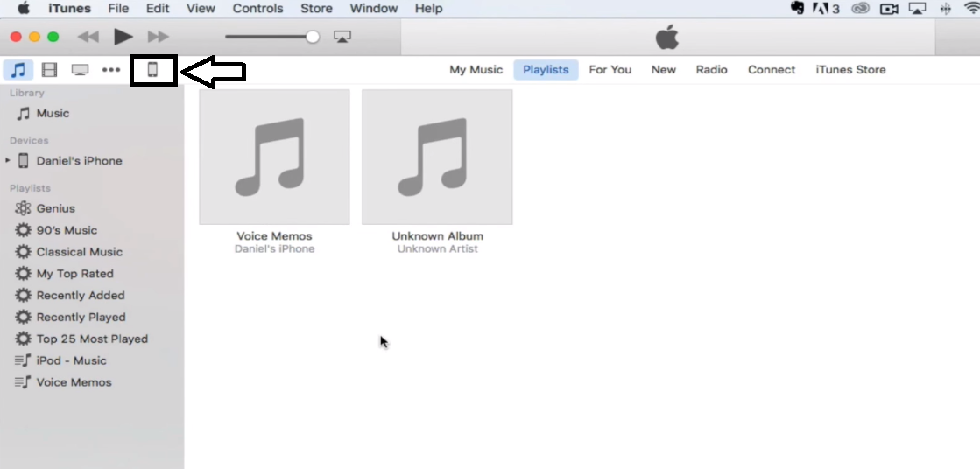Open the More media types ellipsis
This screenshot has width=980, height=469.
point(111,70)
